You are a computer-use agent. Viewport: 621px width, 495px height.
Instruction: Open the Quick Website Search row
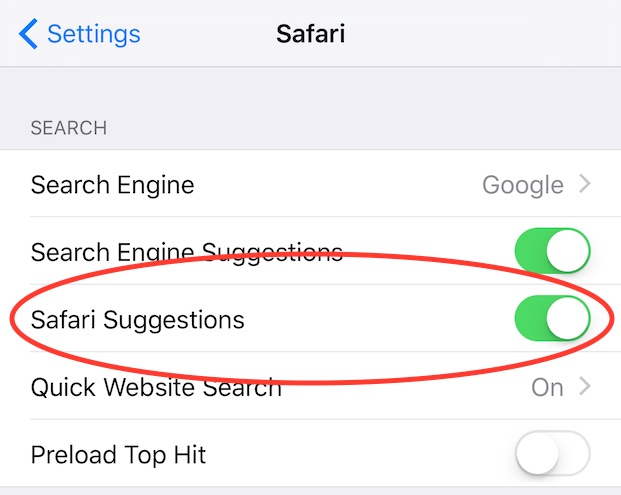[310, 386]
